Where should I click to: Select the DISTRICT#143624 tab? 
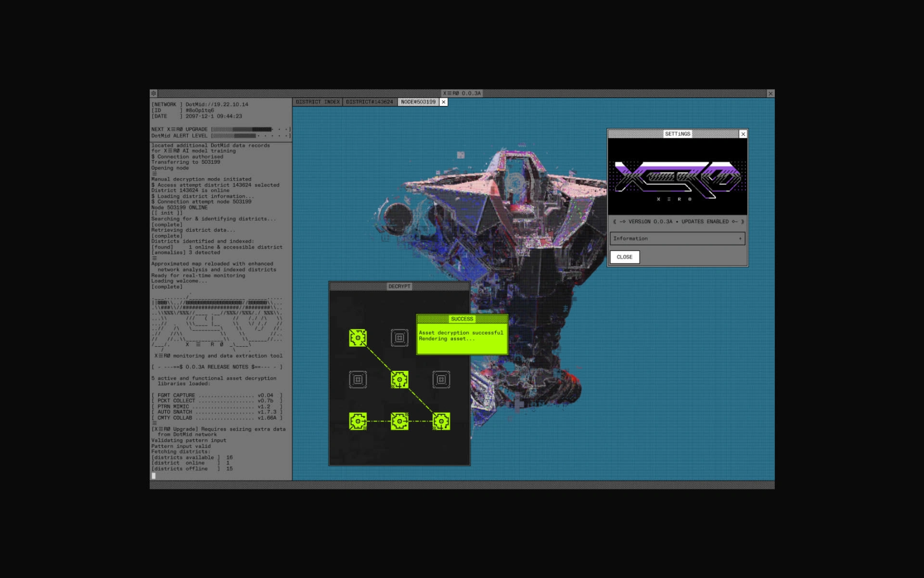tap(370, 102)
